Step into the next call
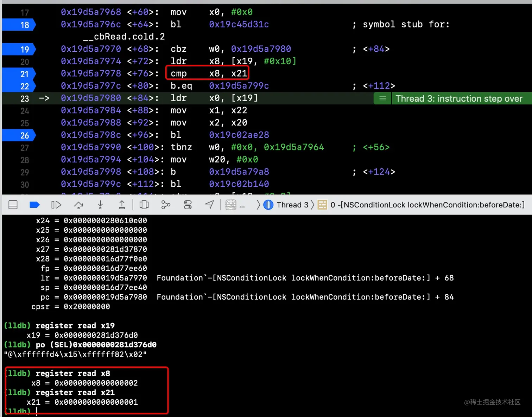The image size is (532, 417). (100, 205)
